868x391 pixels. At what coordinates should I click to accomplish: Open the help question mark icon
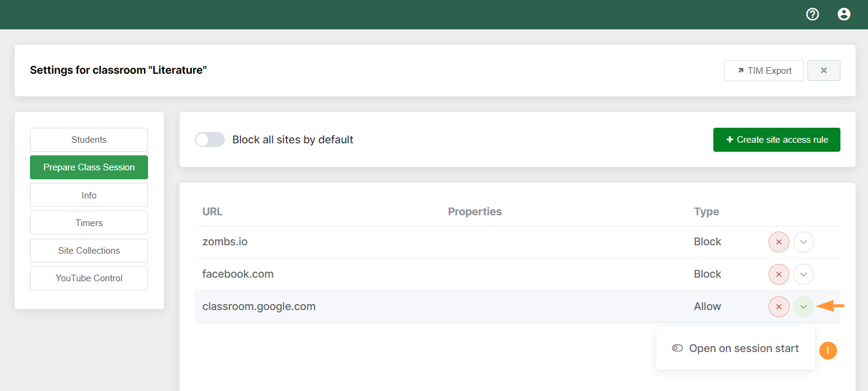812,14
